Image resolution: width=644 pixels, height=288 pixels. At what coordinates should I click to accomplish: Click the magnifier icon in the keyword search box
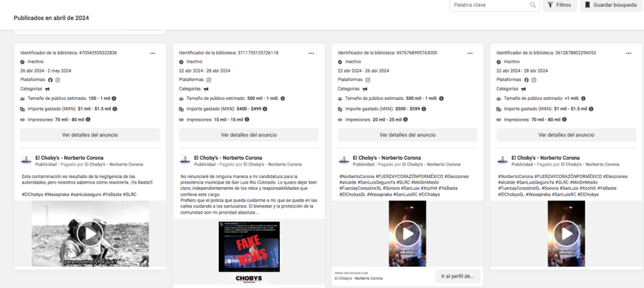tap(533, 5)
